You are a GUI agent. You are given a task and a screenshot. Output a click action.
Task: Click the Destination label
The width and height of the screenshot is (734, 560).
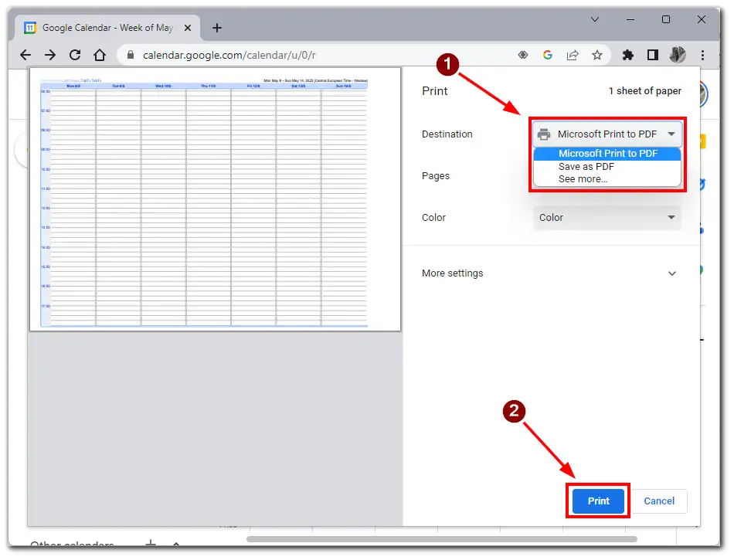click(x=447, y=134)
